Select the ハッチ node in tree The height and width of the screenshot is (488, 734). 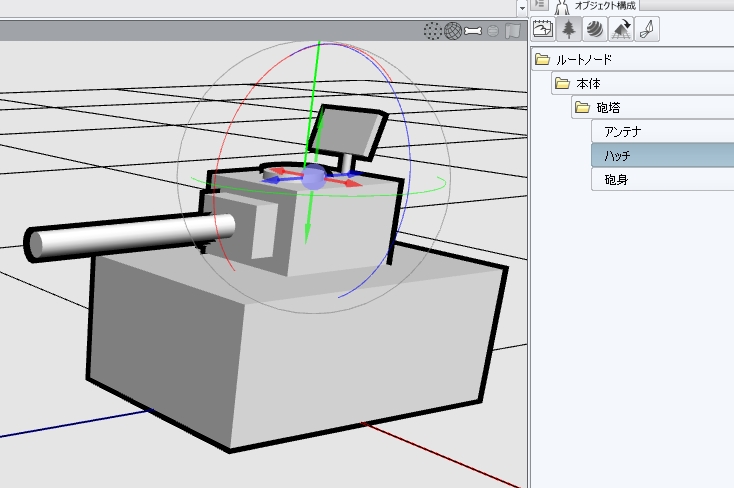(x=617, y=156)
